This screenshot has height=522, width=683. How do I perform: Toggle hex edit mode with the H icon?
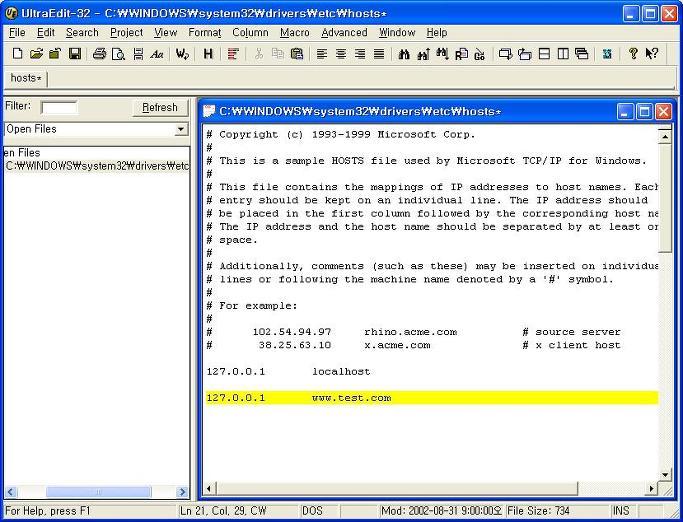point(208,54)
